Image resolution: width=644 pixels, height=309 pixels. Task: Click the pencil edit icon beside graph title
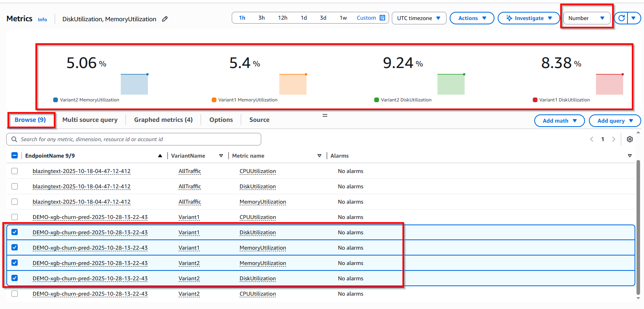pyautogui.click(x=165, y=19)
